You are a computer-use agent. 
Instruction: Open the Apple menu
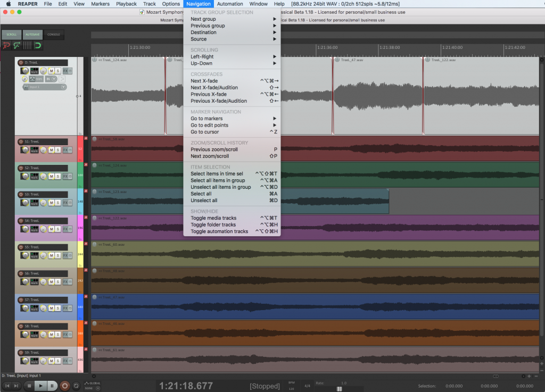tap(9, 4)
